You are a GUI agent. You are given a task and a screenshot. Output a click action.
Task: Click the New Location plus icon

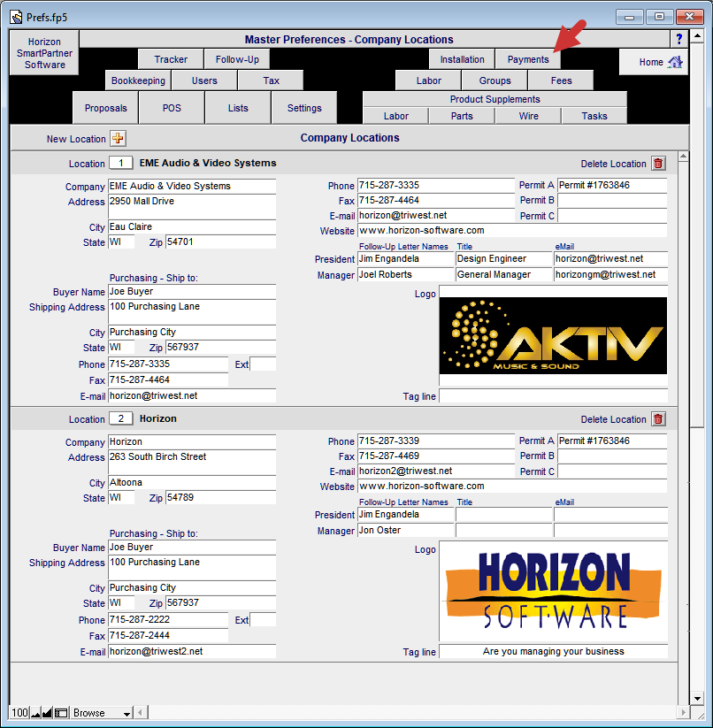point(118,138)
